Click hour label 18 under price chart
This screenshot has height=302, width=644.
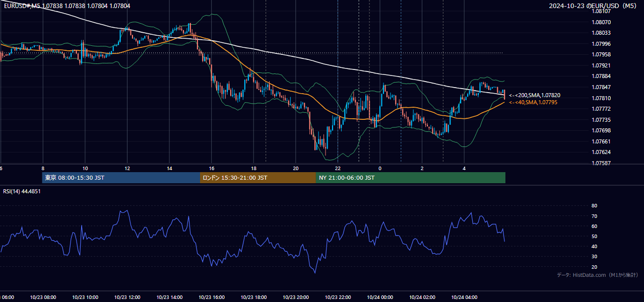click(x=253, y=168)
